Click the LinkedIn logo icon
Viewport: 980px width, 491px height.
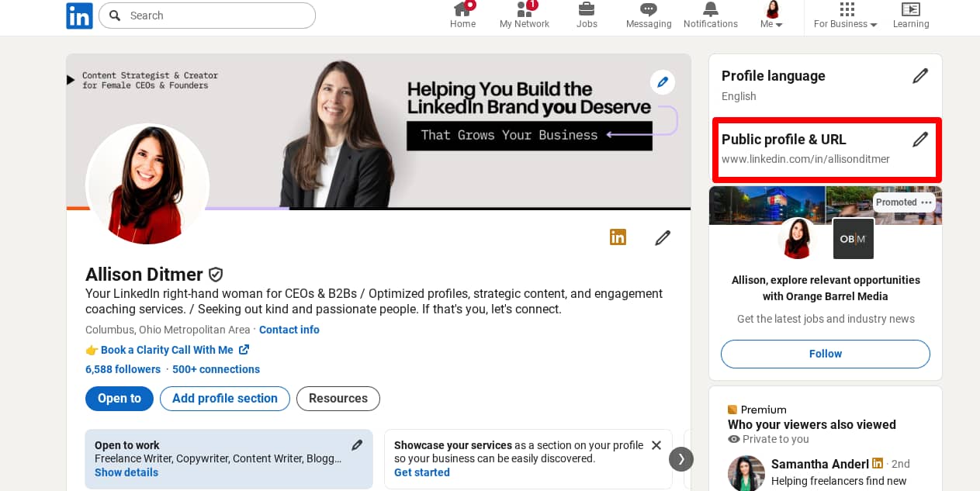79,16
